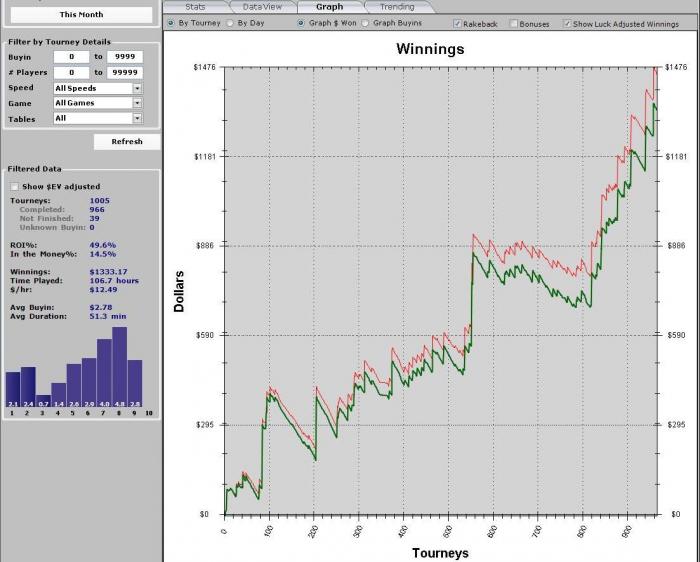
Task: Click the Tourneys count 1005
Action: [x=100, y=201]
